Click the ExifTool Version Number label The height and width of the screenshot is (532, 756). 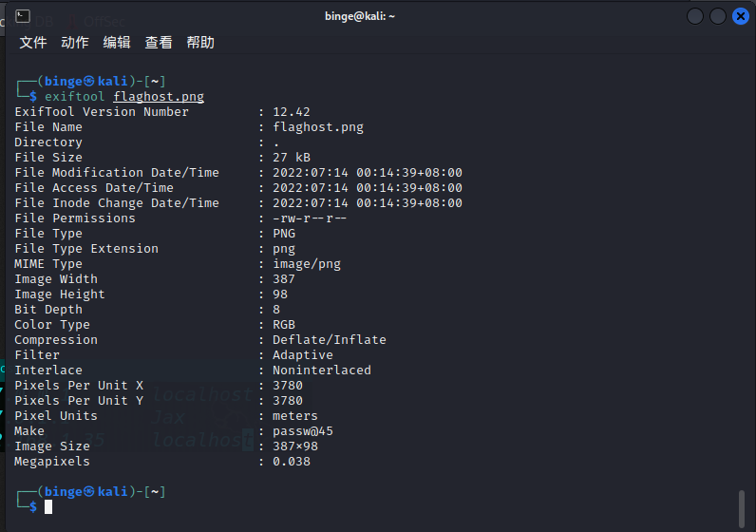click(x=102, y=112)
